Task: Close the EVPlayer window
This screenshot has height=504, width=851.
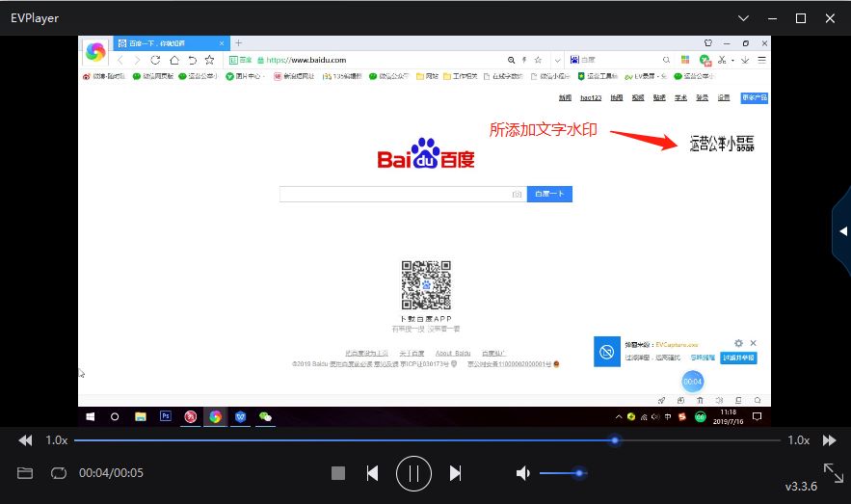Action: pyautogui.click(x=830, y=18)
